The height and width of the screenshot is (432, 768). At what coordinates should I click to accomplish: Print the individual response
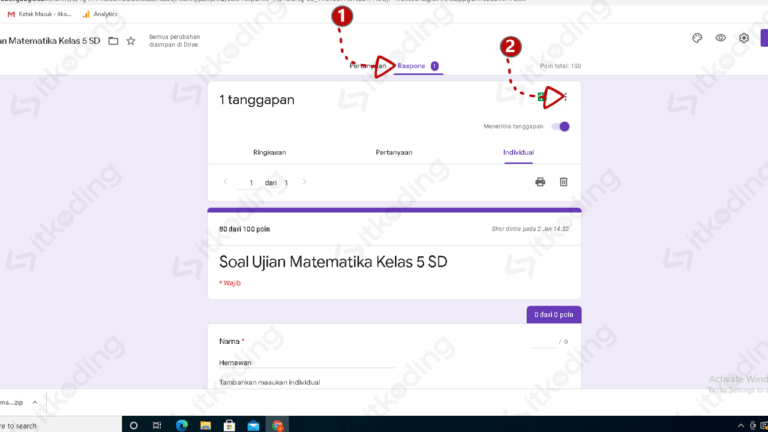540,182
